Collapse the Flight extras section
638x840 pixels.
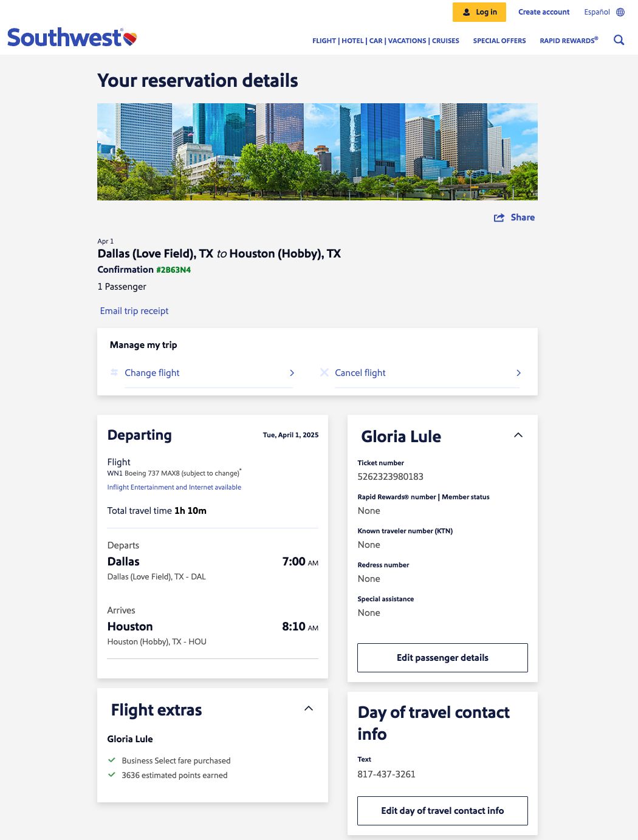point(309,708)
